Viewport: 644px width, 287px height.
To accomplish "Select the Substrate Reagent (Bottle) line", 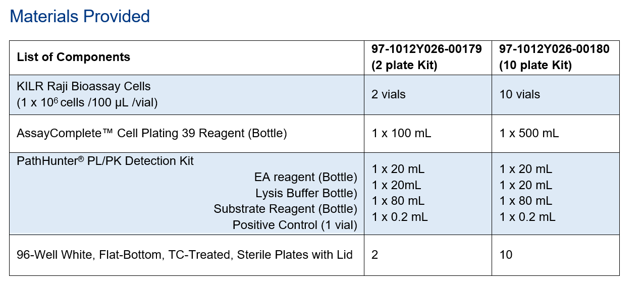I will [286, 209].
